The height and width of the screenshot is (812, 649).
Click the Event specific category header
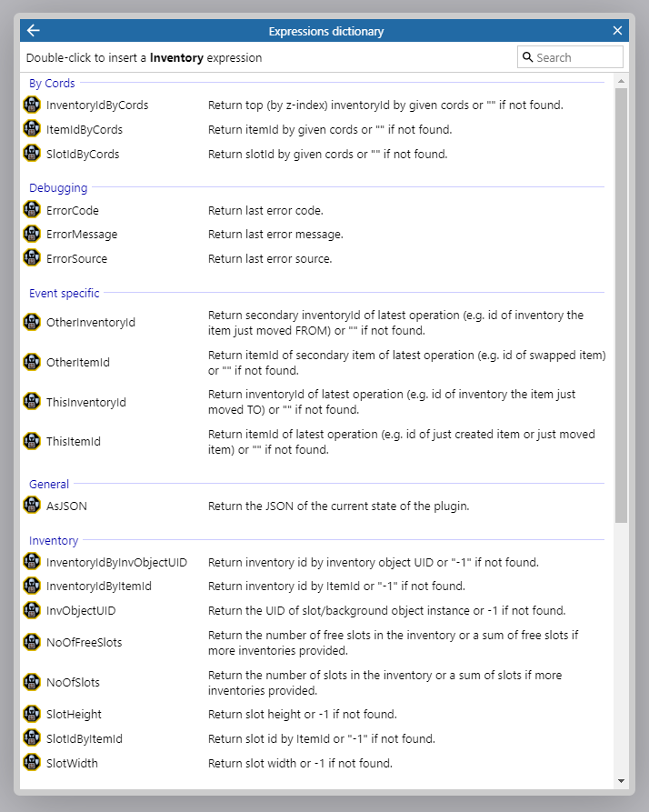tap(65, 294)
